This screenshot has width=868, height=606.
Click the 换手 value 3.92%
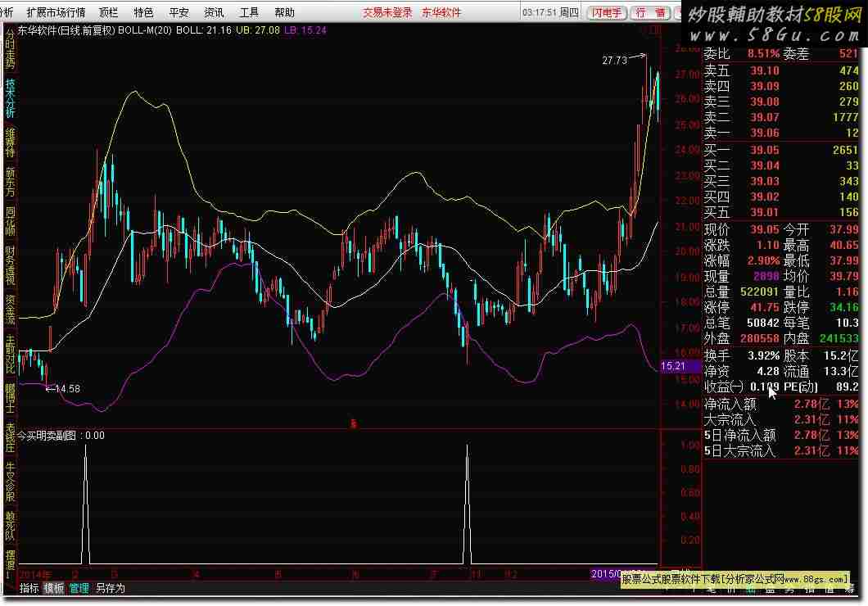click(763, 355)
